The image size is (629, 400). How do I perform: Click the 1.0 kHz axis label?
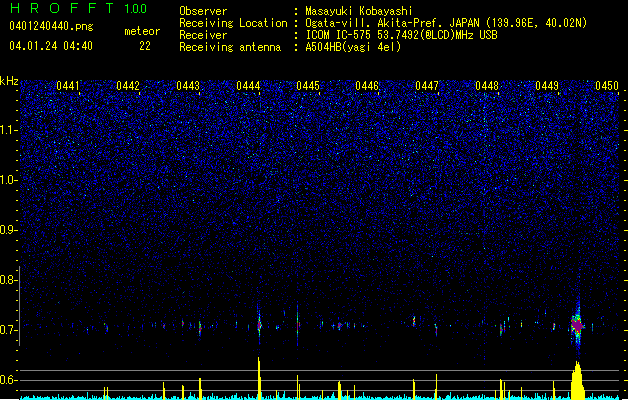pyautogui.click(x=9, y=180)
